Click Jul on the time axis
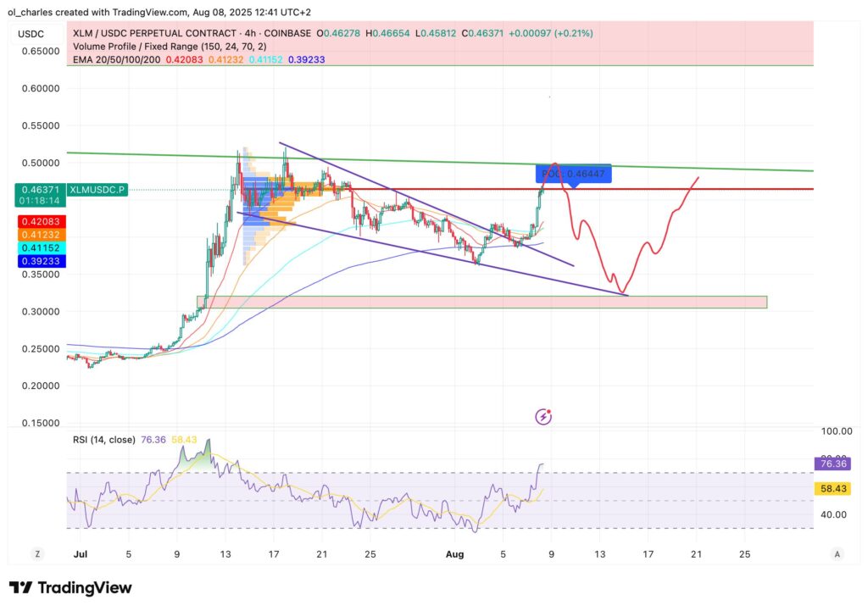 pos(81,553)
